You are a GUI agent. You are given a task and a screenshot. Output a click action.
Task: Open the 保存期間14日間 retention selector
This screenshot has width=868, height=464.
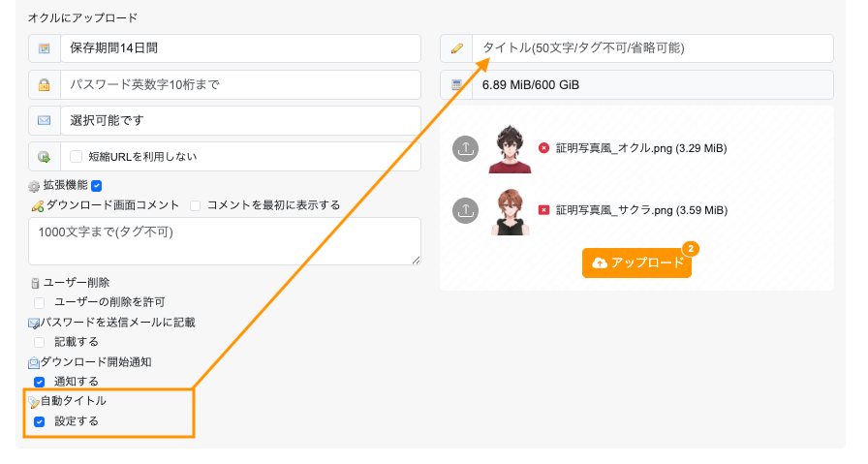[241, 48]
